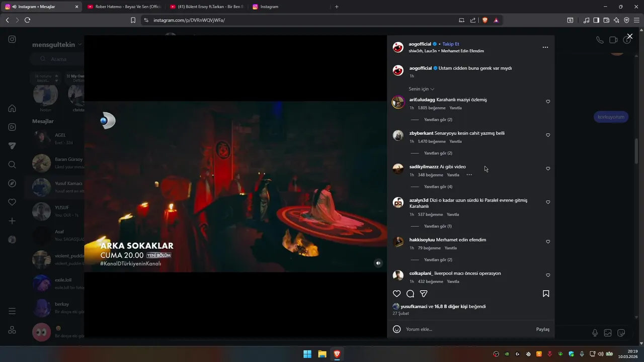644x362 pixels.
Task: Show the 1 reply to azalyn3d
Action: [x=438, y=226]
